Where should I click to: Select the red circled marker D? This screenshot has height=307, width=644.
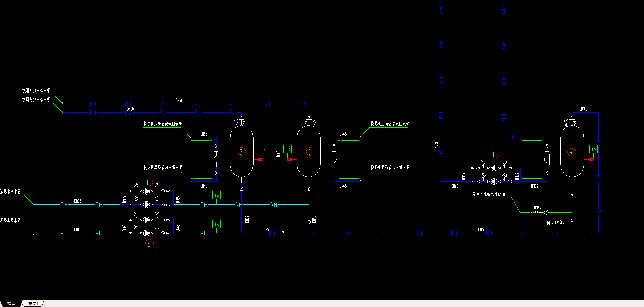pyautogui.click(x=495, y=154)
